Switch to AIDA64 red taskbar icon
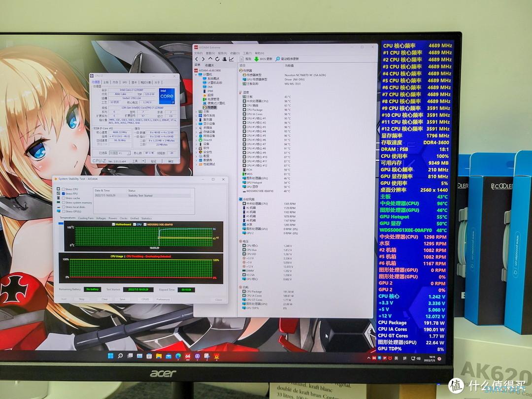Image resolution: width=532 pixels, height=399 pixels. pyautogui.click(x=188, y=356)
